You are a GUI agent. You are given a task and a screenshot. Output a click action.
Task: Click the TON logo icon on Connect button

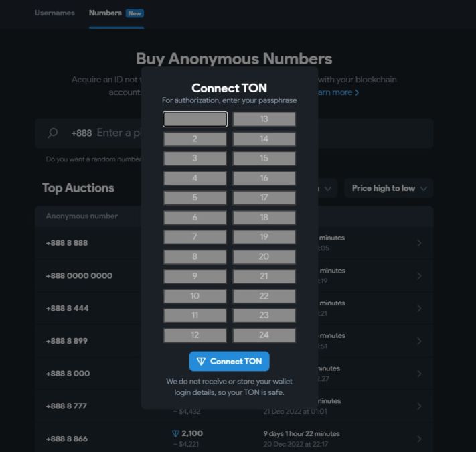(201, 361)
